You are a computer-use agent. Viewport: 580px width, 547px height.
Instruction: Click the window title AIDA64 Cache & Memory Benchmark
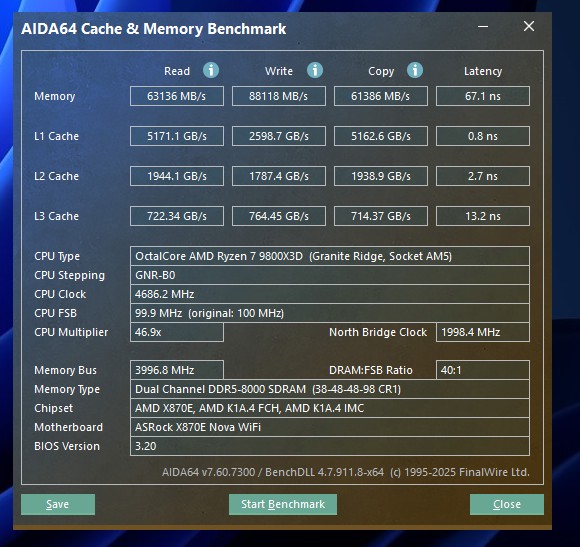point(154,29)
